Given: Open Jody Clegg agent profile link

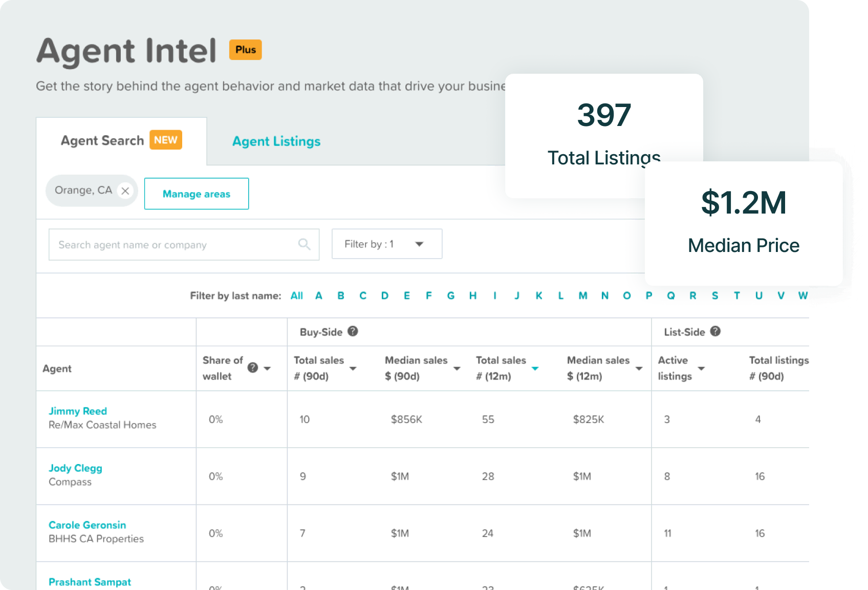Looking at the screenshot, I should tap(75, 468).
